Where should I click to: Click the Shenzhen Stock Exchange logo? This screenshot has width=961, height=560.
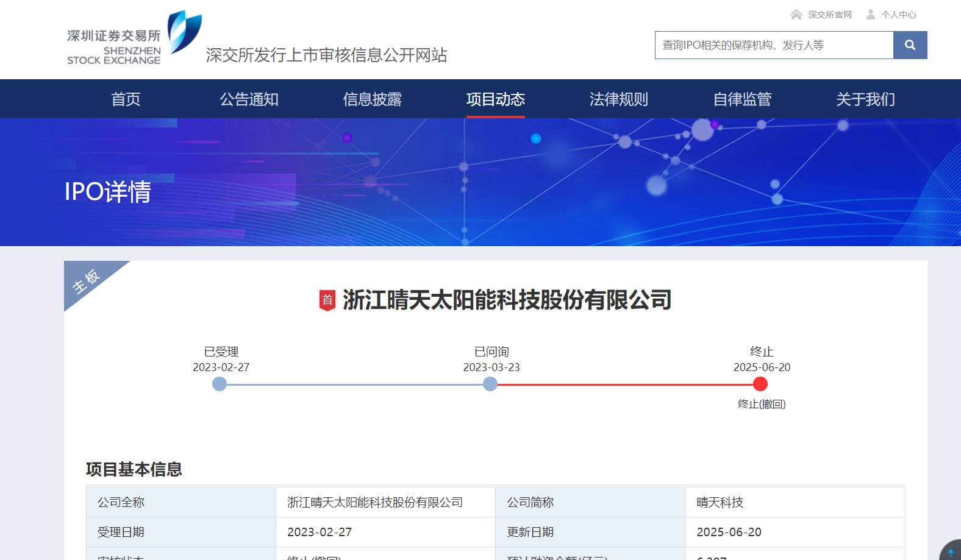134,38
